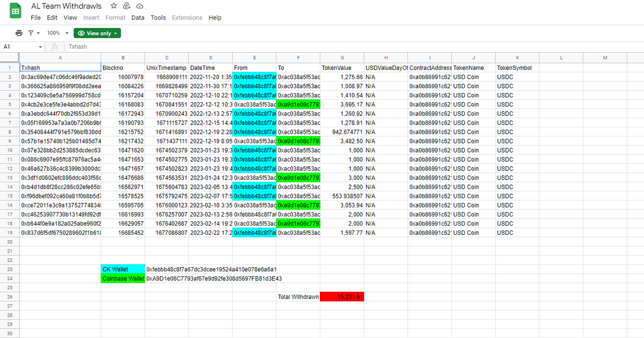Click block number 16217432 cell
The image size is (644, 338).
coord(123,141)
